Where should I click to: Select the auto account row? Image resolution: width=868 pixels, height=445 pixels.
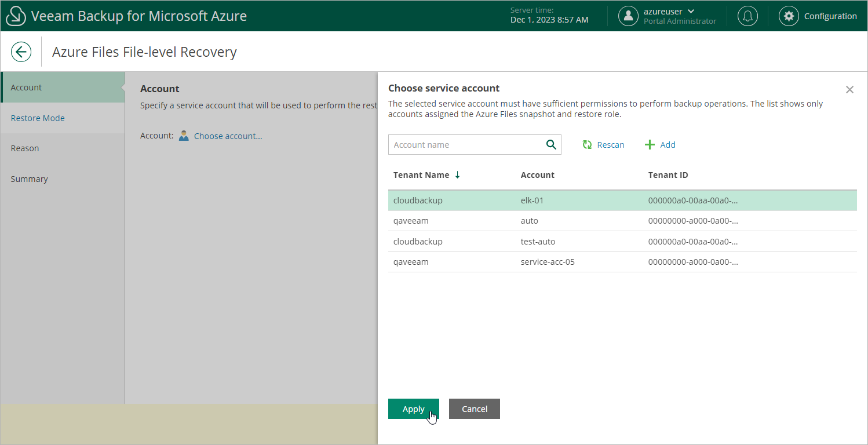[622, 221]
